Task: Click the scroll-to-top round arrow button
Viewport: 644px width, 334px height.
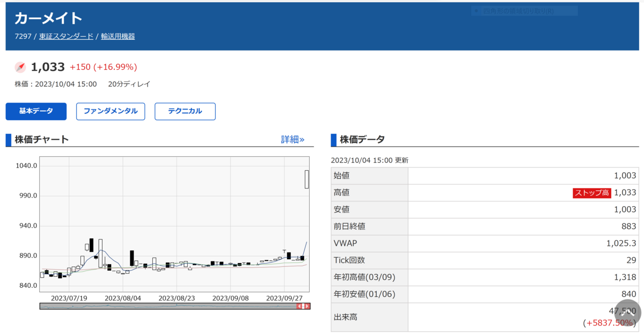Action: pyautogui.click(x=627, y=313)
